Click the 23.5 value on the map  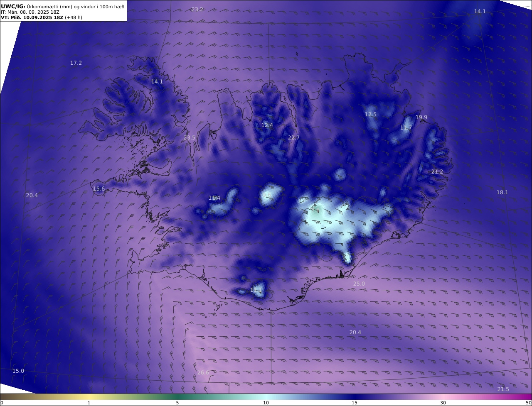click(x=190, y=137)
